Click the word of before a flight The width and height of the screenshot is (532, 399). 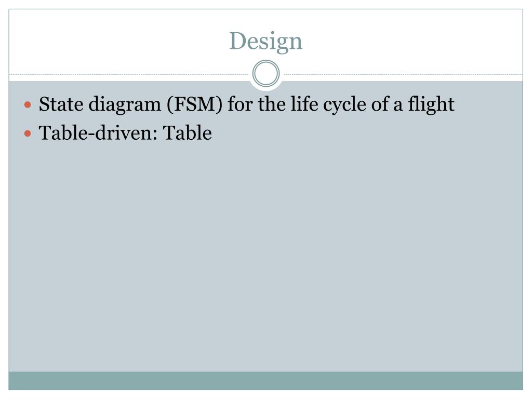[379, 104]
